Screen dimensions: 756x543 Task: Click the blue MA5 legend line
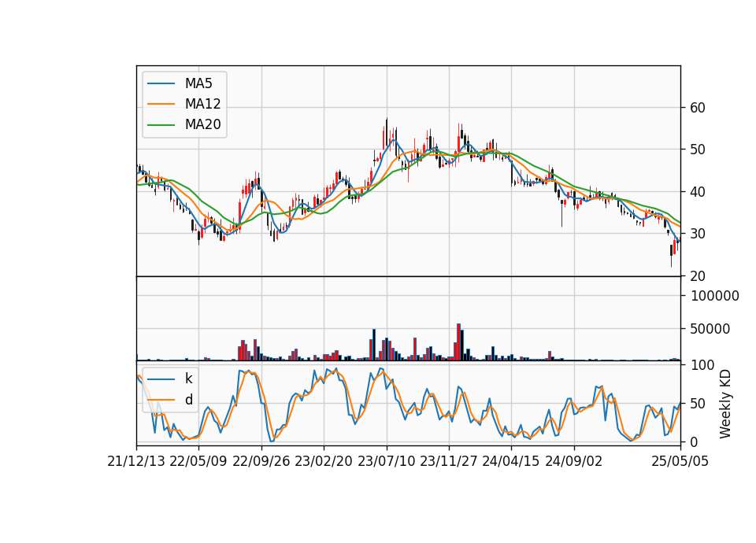[161, 84]
